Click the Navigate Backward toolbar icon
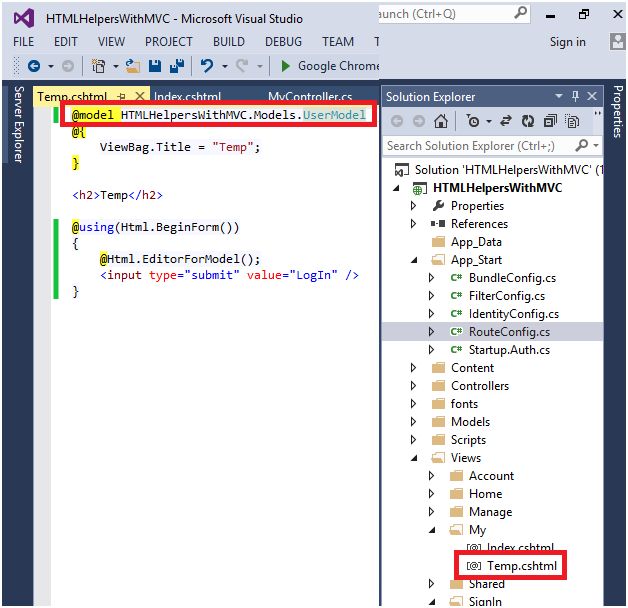Image resolution: width=628 pixels, height=608 pixels. (34, 66)
